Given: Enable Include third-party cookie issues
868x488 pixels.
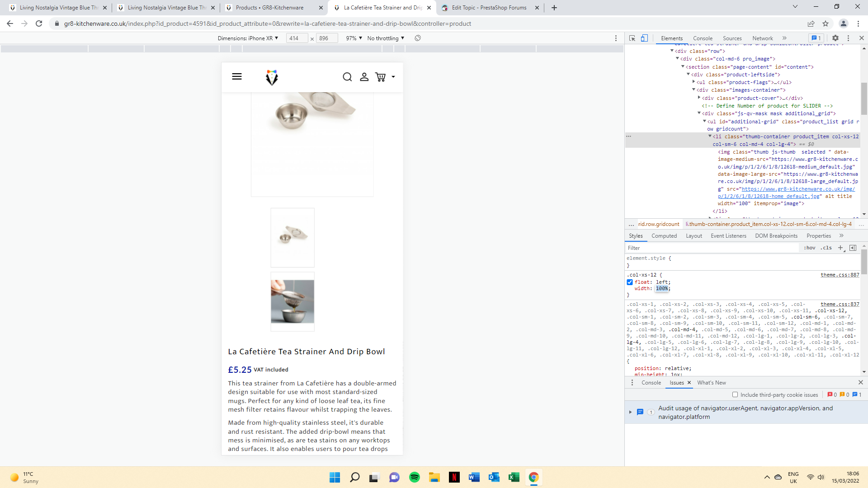Looking at the screenshot, I should (x=735, y=394).
